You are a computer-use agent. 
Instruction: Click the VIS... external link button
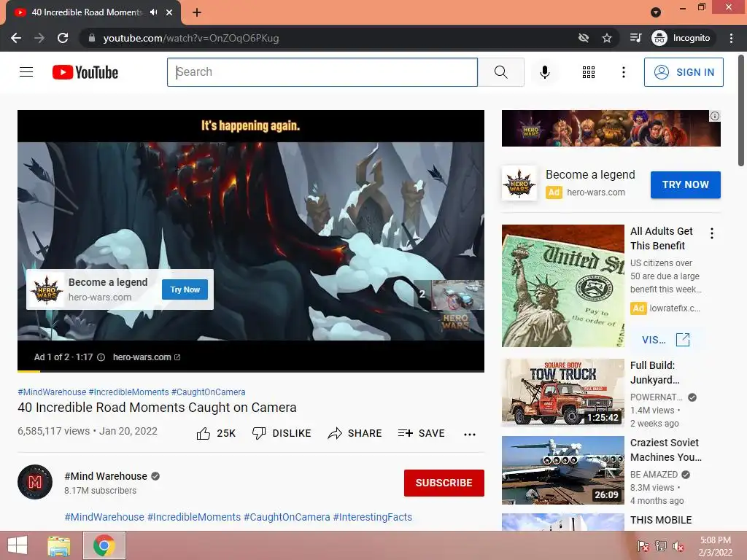(665, 340)
